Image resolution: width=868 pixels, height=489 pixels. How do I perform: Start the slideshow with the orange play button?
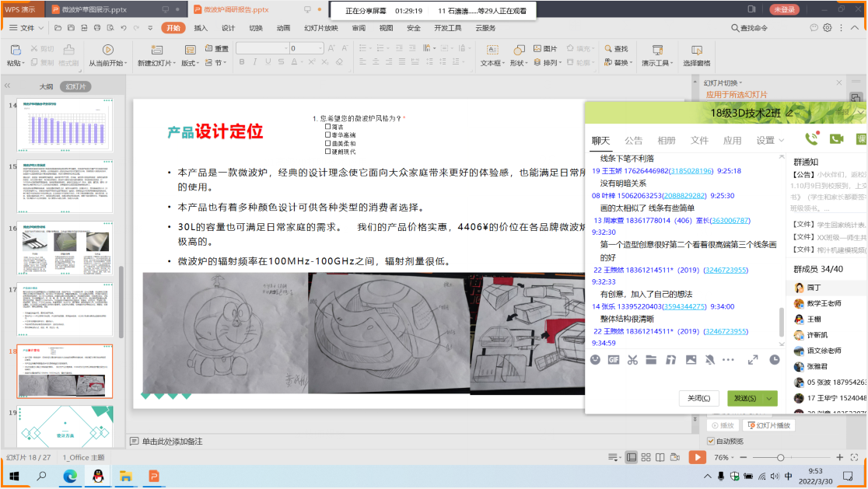pos(697,457)
